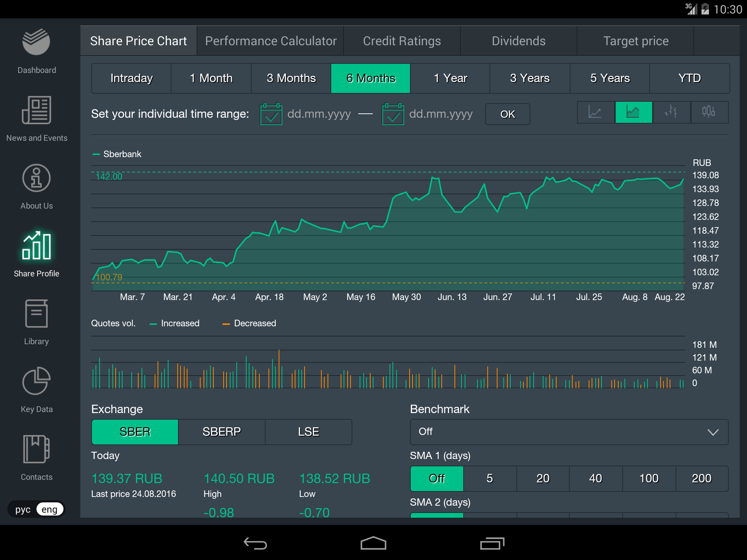Viewport: 747px width, 560px height.
Task: Open the start date calendar picker
Action: (x=271, y=114)
